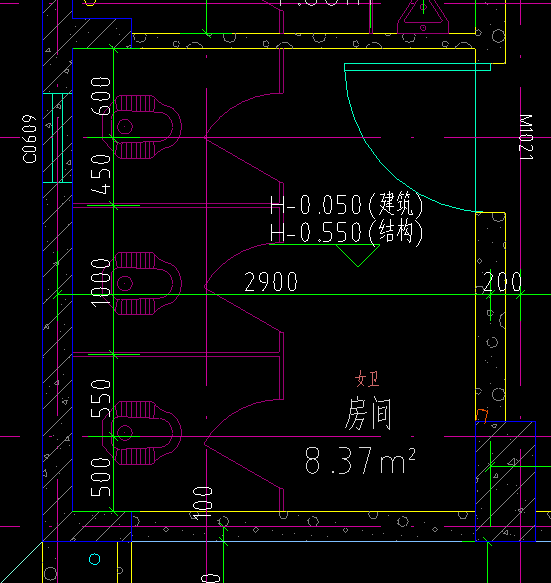
Task: Select the red 女卫 room name
Action: 367,379
